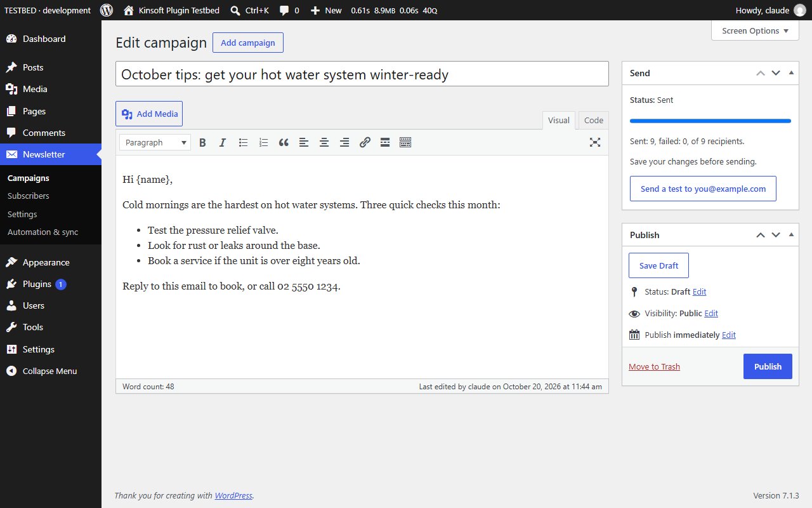Collapse the Publish metabox with its toggle triangle
Viewport: 812px width, 508px height.
pos(791,235)
